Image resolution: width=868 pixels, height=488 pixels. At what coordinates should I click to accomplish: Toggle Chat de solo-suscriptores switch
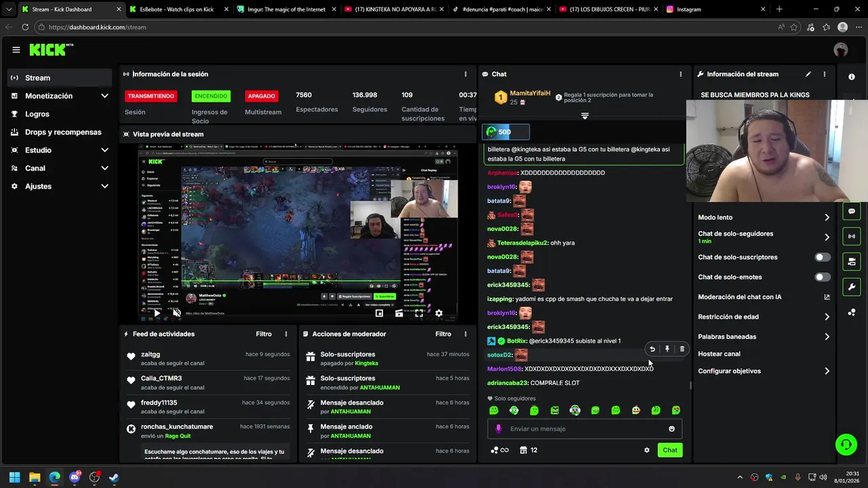click(822, 258)
